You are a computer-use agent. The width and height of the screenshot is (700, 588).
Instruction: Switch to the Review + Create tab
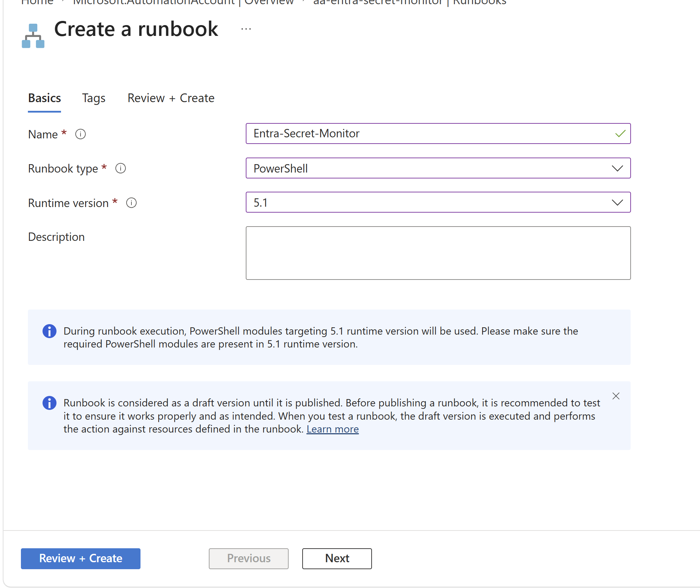tap(171, 98)
